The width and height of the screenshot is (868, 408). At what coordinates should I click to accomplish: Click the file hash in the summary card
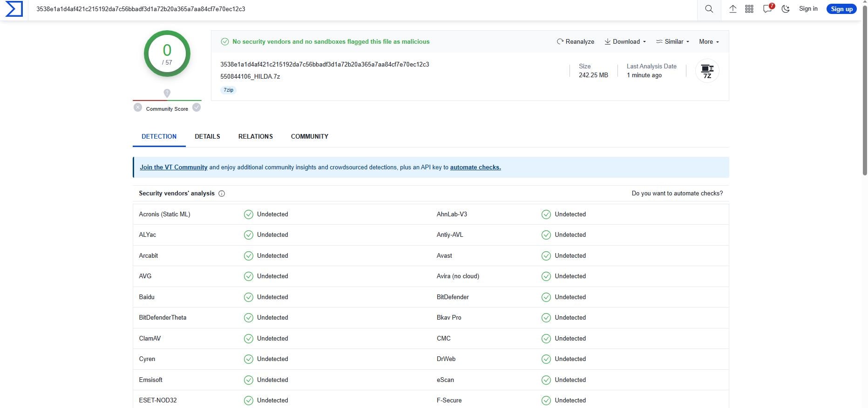[x=325, y=64]
